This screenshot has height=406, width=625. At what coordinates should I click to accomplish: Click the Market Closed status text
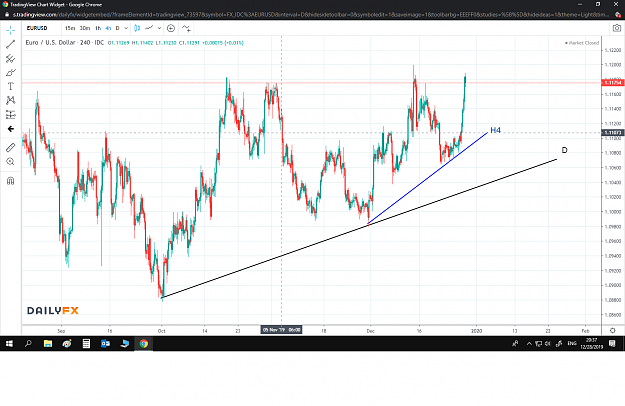click(582, 43)
